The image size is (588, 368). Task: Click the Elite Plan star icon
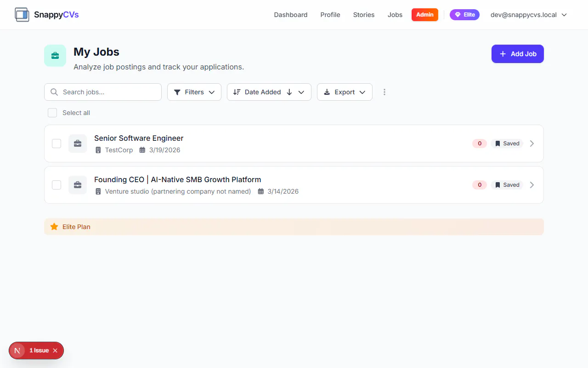point(54,227)
